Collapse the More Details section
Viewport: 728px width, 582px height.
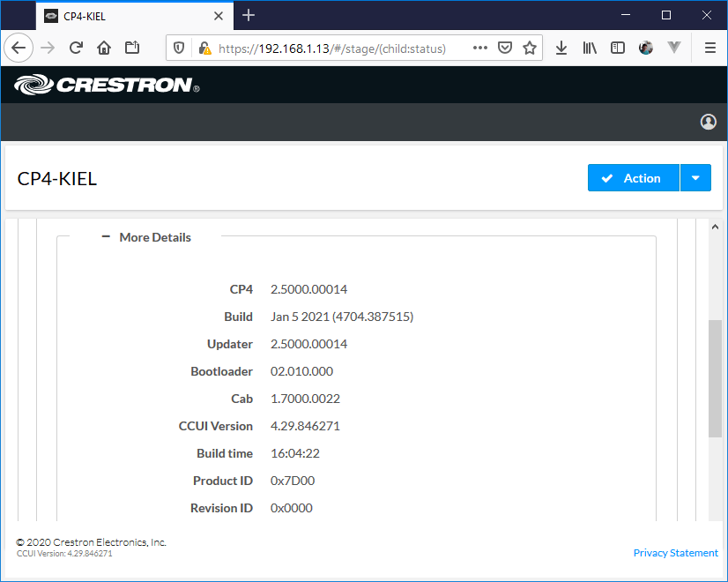106,237
